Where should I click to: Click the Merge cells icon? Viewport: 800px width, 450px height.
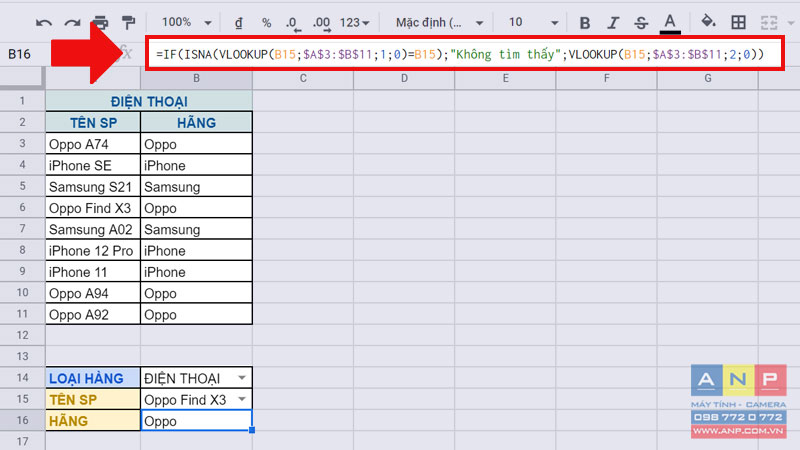[769, 22]
